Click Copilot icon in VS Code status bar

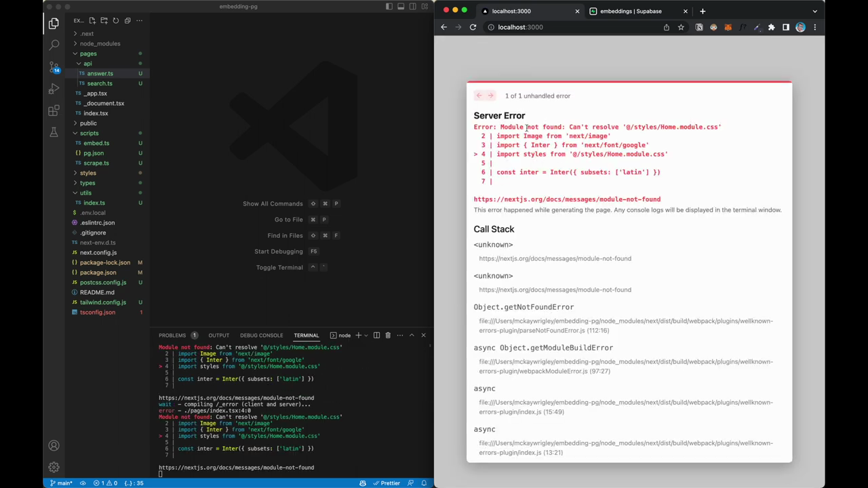coord(363,483)
